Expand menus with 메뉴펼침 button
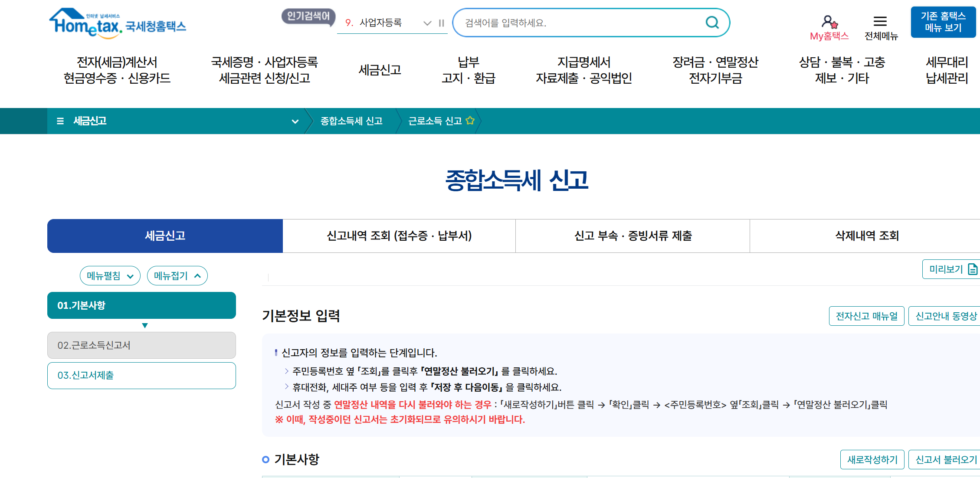 [x=110, y=276]
